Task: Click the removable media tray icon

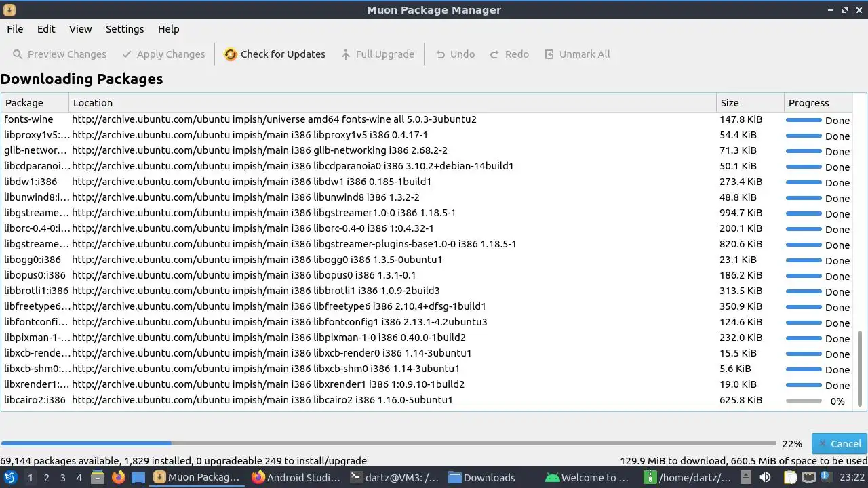Action: tap(746, 477)
